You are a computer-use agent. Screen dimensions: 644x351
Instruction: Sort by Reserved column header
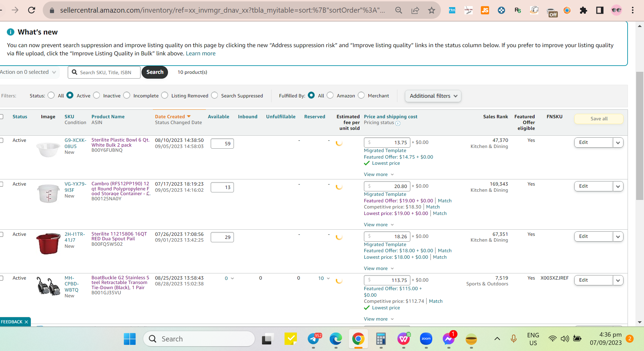click(x=315, y=117)
